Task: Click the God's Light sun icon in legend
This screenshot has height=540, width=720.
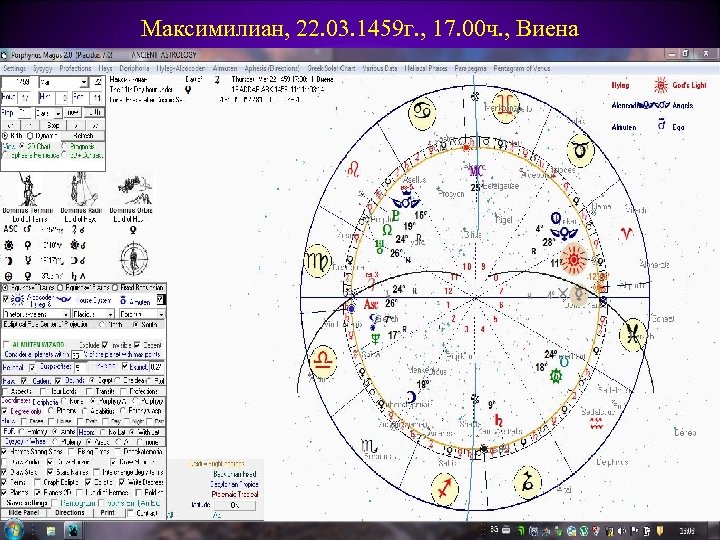Action: (661, 85)
